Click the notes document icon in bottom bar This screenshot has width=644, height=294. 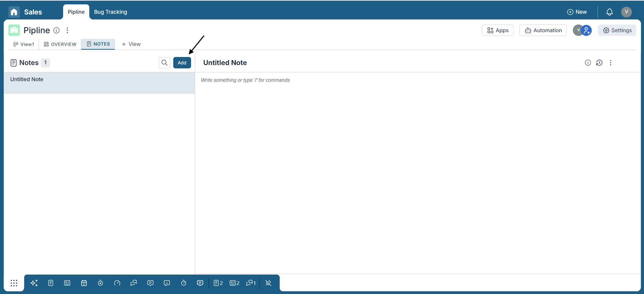(51, 283)
